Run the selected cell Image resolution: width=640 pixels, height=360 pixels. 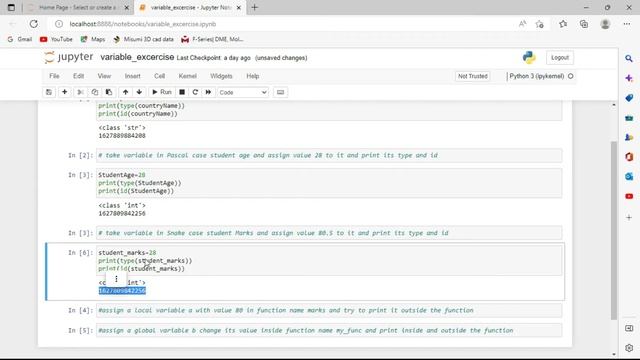(x=162, y=92)
